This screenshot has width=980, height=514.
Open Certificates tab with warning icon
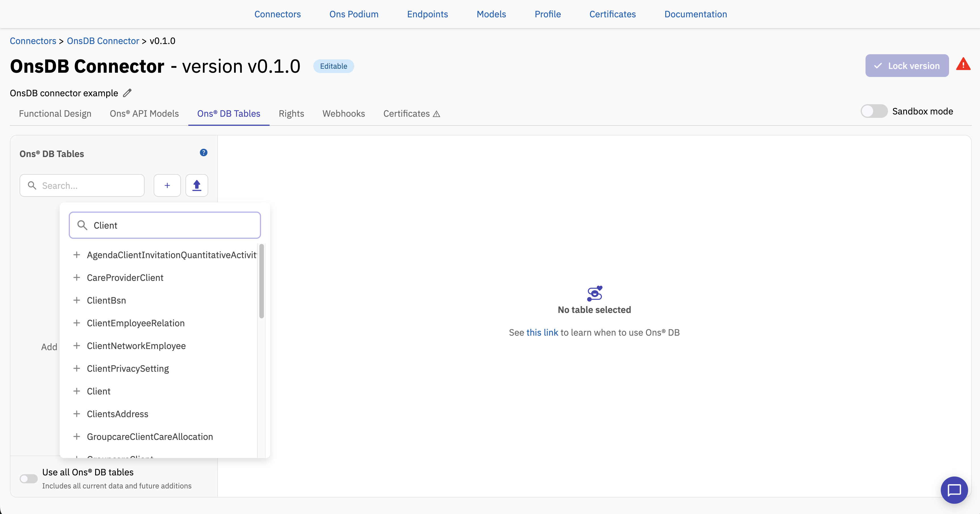(x=412, y=113)
